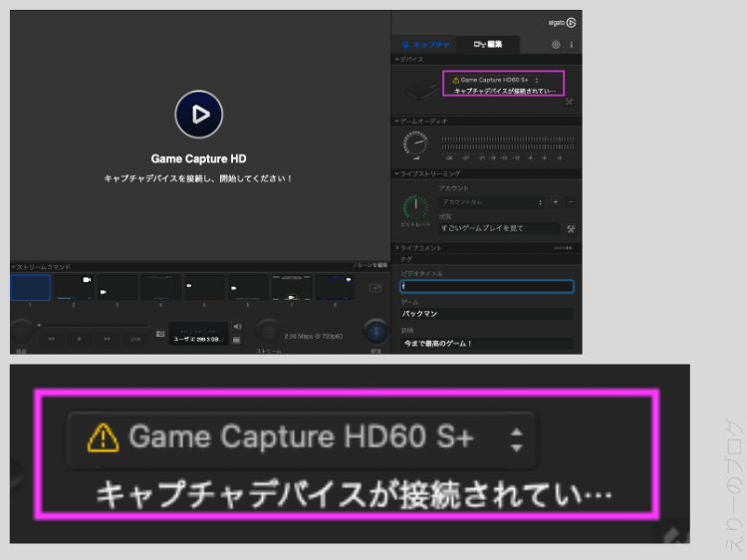
Task: Open the アカウントなし account dropdown
Action: [492, 201]
